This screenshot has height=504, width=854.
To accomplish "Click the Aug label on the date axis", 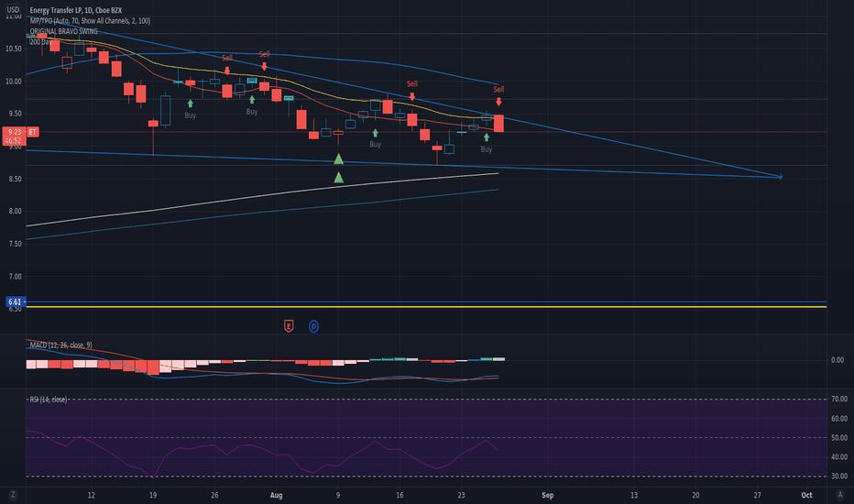I will click(x=276, y=495).
